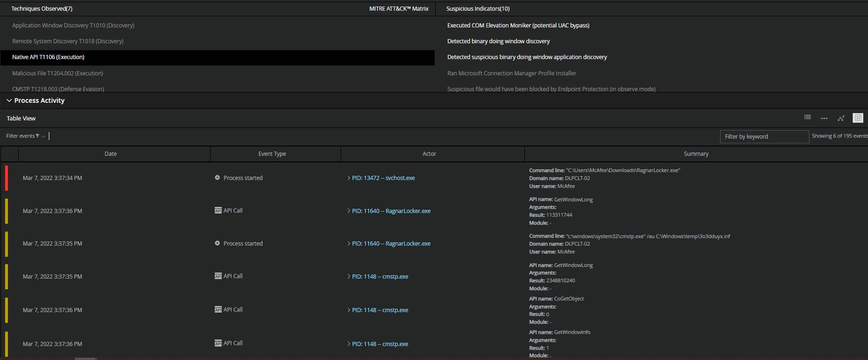Click the Table View label
The image size is (868, 360).
coord(21,119)
